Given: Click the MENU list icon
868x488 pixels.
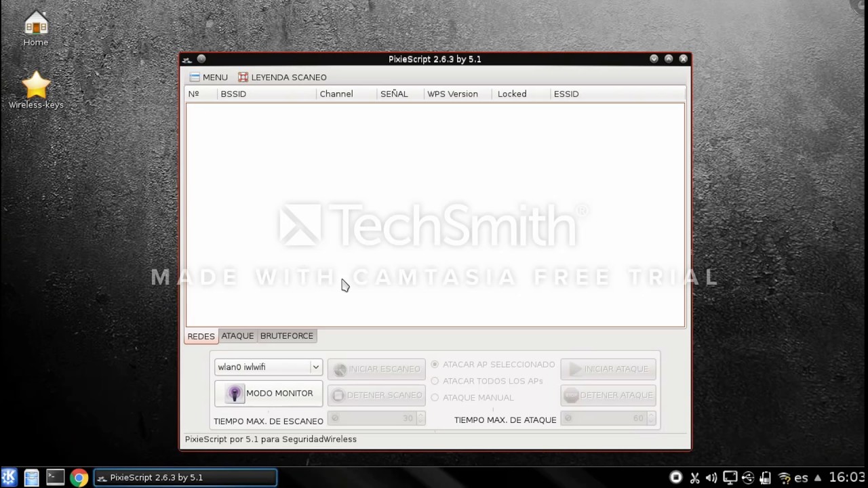Looking at the screenshot, I should click(195, 77).
